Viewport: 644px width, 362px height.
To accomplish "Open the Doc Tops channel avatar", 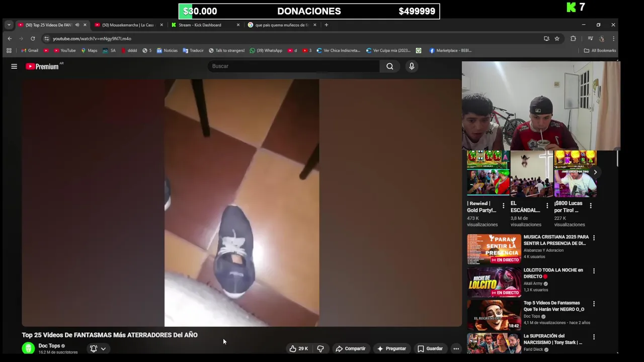I will pos(28,348).
